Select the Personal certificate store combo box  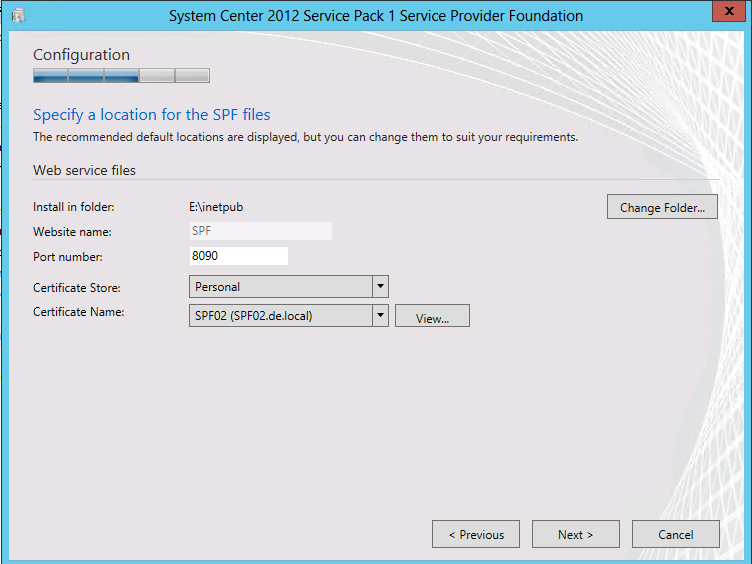pyautogui.click(x=280, y=287)
